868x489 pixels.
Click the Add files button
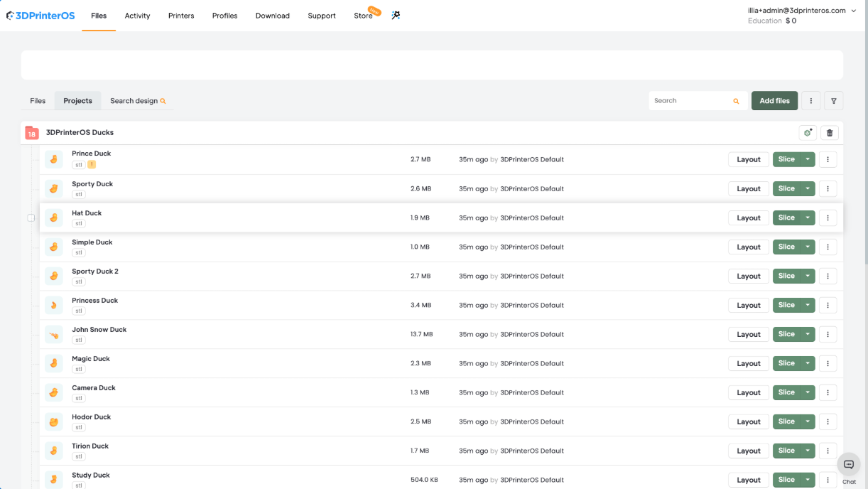(x=774, y=101)
